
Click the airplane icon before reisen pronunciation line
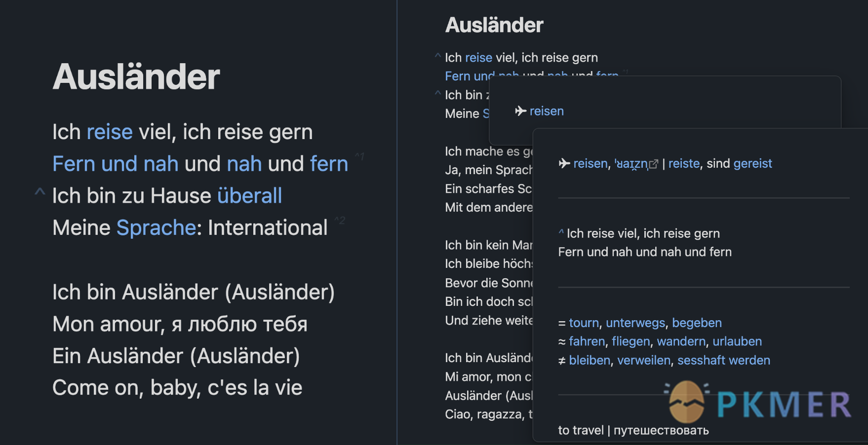(x=564, y=163)
